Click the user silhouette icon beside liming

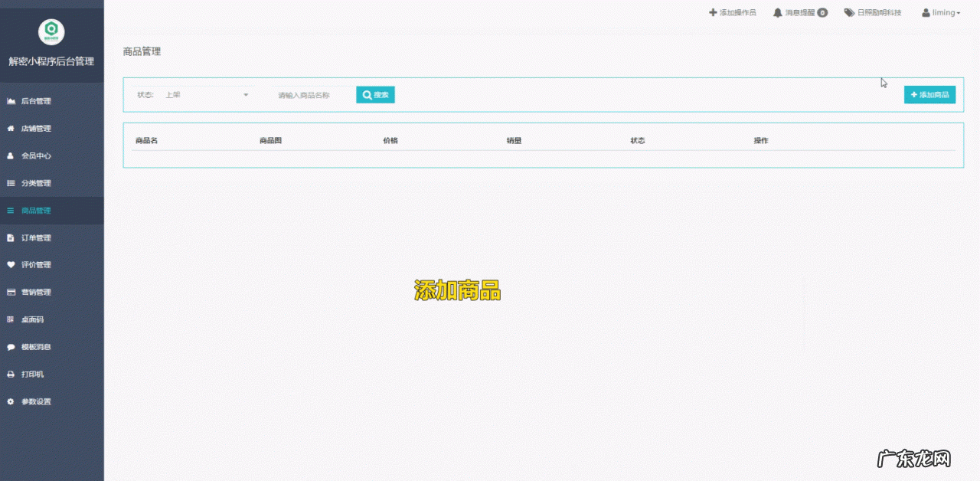tap(925, 12)
